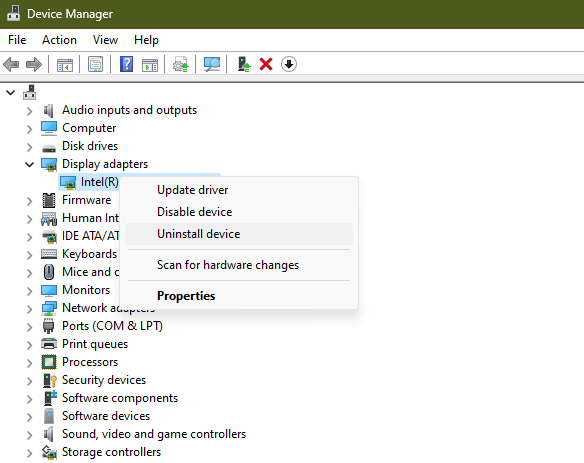Click the Print queues printer icon

(49, 343)
